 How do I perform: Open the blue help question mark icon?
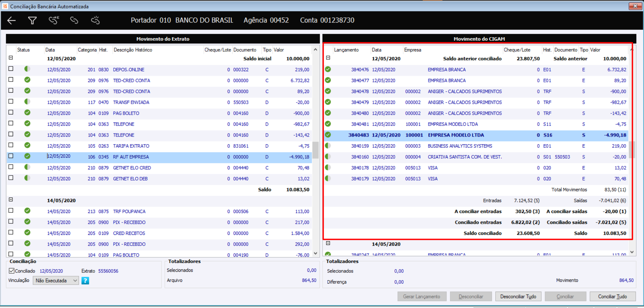click(x=85, y=280)
